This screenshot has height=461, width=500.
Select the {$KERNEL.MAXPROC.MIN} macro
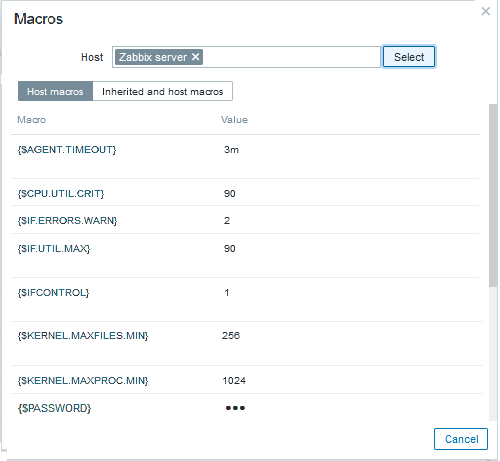coord(83,381)
